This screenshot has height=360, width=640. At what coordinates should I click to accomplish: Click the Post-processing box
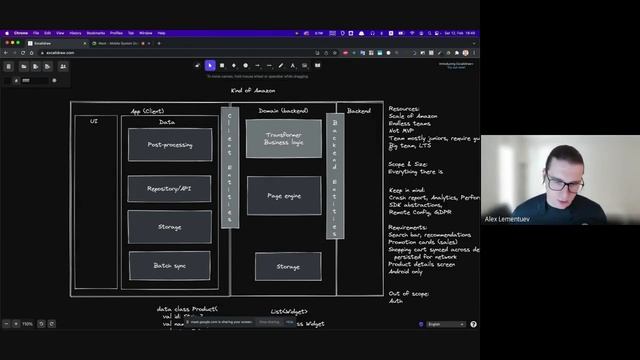170,145
